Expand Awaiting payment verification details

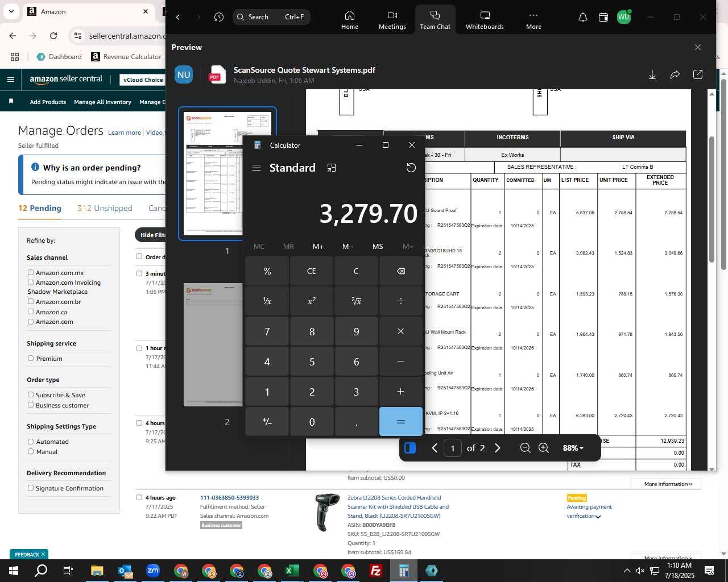[x=598, y=517]
